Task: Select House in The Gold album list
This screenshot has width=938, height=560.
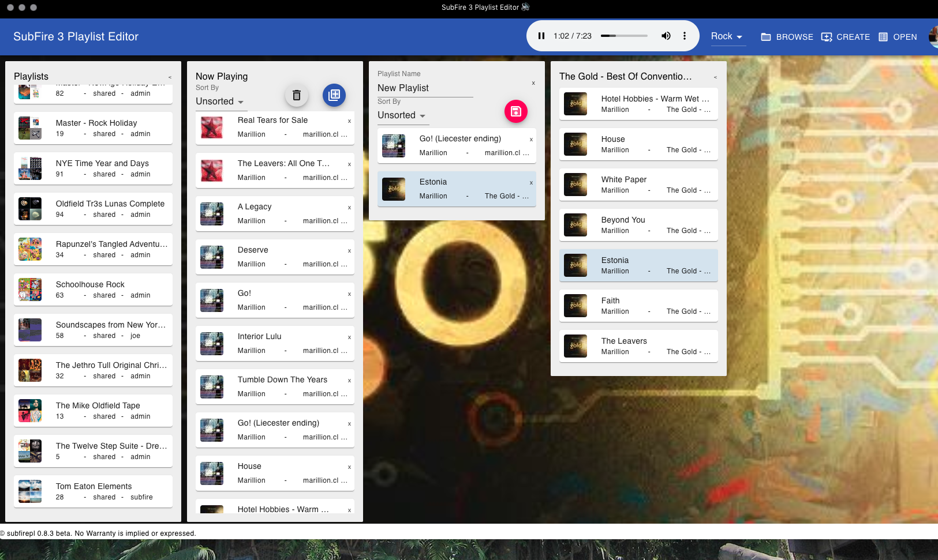Action: pos(638,144)
